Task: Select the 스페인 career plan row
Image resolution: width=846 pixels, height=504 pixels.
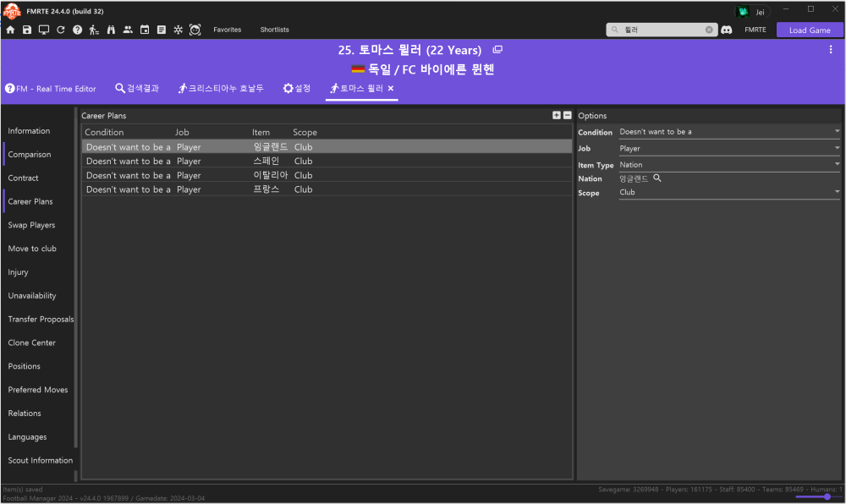Action: [x=327, y=162]
